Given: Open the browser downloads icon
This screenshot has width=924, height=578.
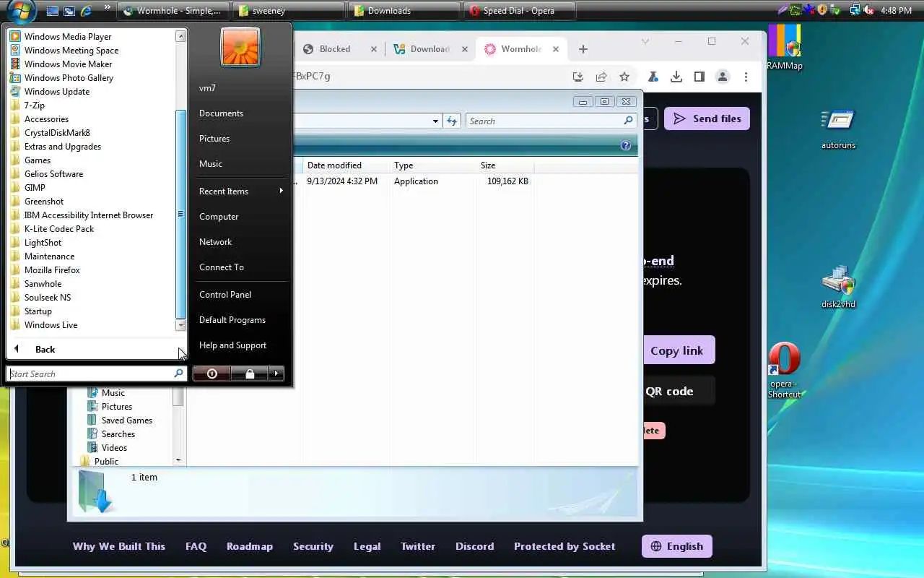Looking at the screenshot, I should 676,77.
